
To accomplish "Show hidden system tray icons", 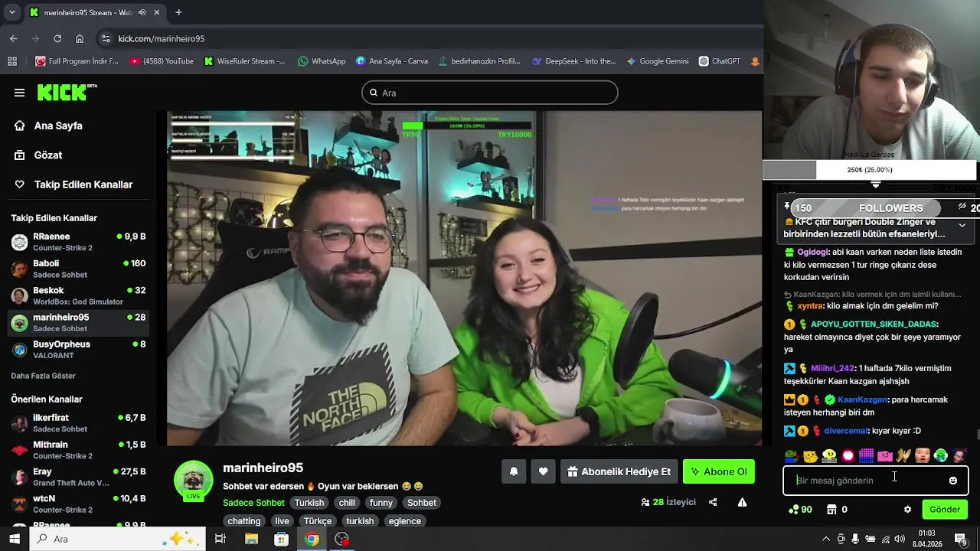I will (x=825, y=539).
